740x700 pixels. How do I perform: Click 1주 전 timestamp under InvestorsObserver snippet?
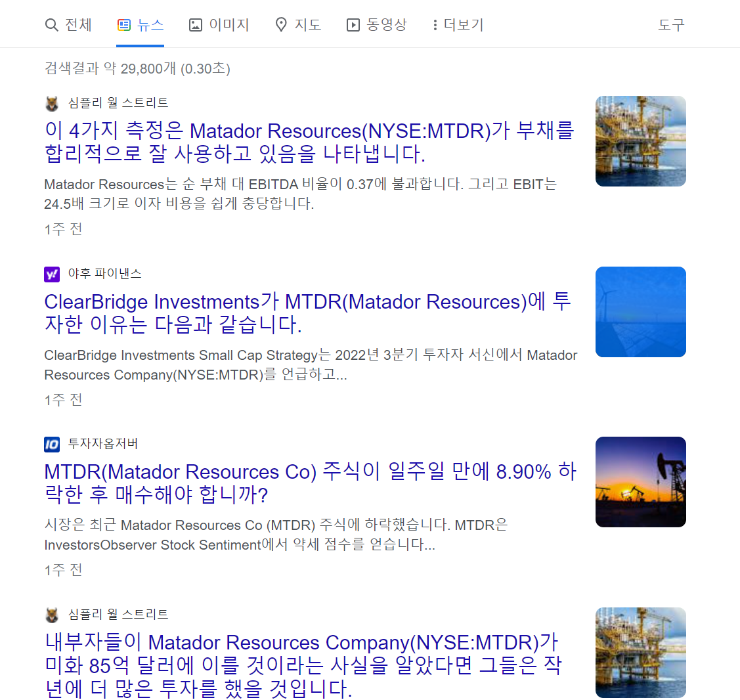[x=63, y=570]
